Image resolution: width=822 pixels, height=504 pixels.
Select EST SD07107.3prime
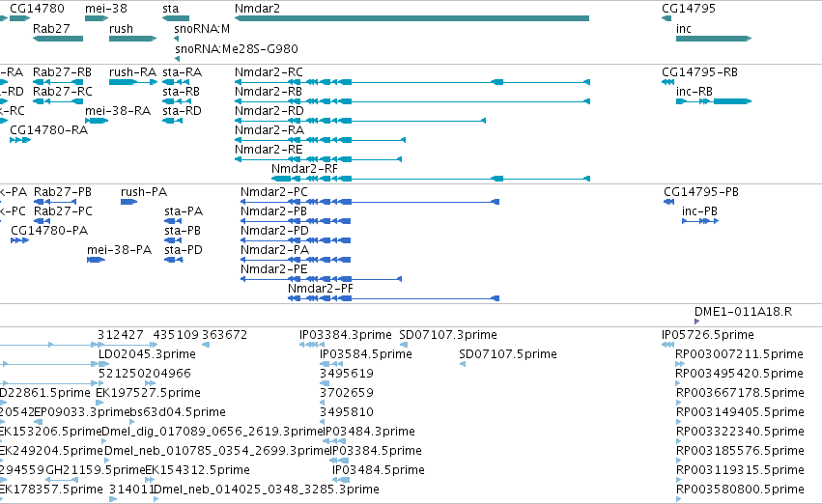pos(447,335)
